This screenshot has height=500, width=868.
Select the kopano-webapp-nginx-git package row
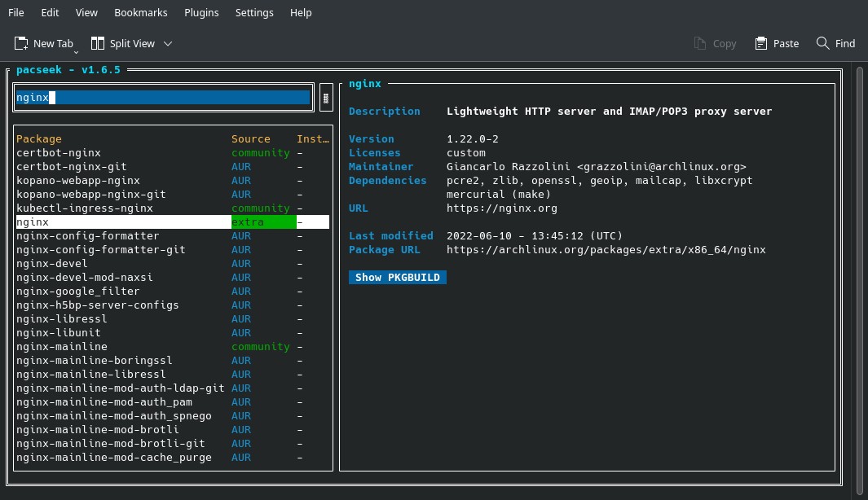coord(173,194)
